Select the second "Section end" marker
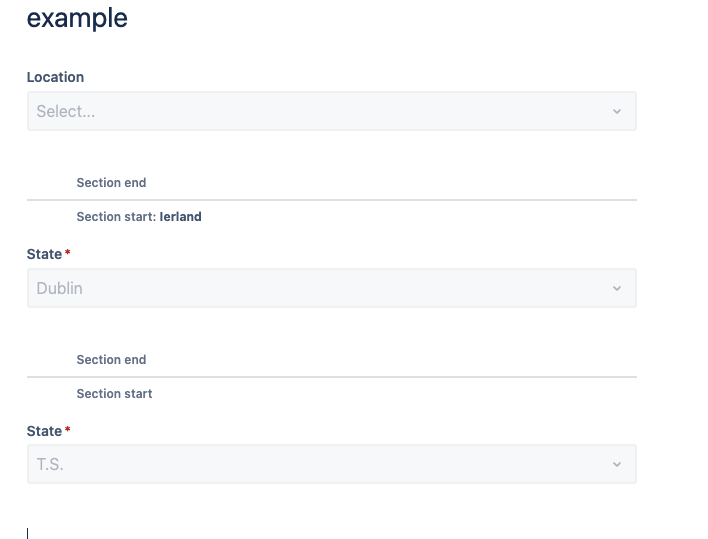Viewport: 708px width, 539px height. click(111, 360)
